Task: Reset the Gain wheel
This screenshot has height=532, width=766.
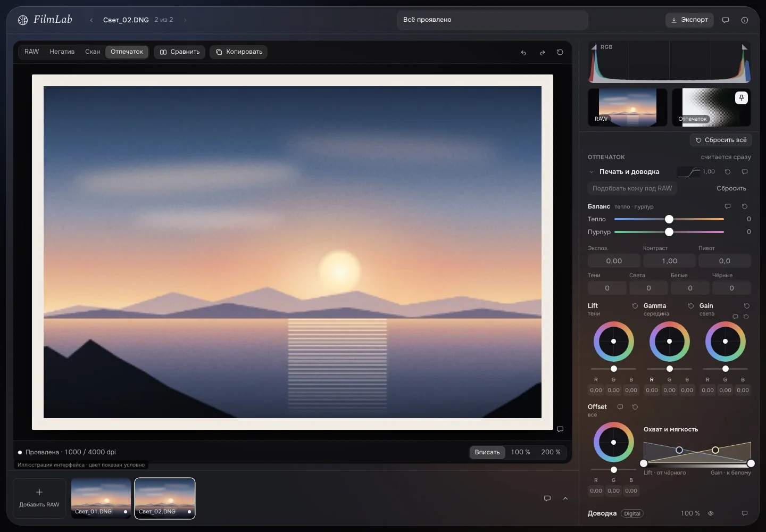Action: (747, 305)
